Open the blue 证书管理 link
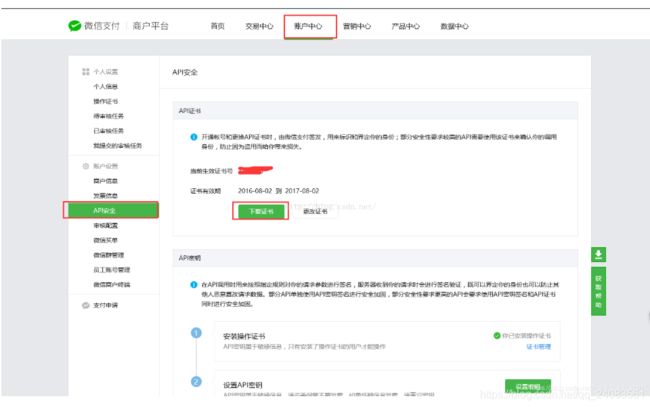The height and width of the screenshot is (407, 650). click(538, 346)
